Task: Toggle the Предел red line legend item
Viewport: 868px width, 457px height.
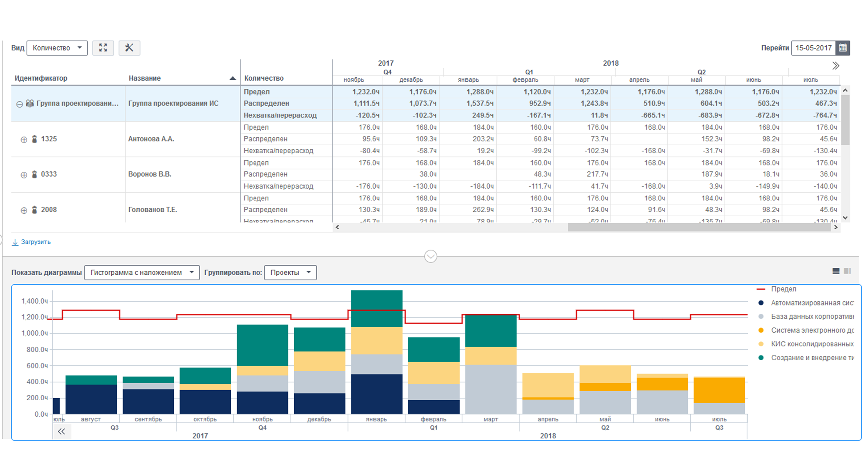Action: pos(783,289)
